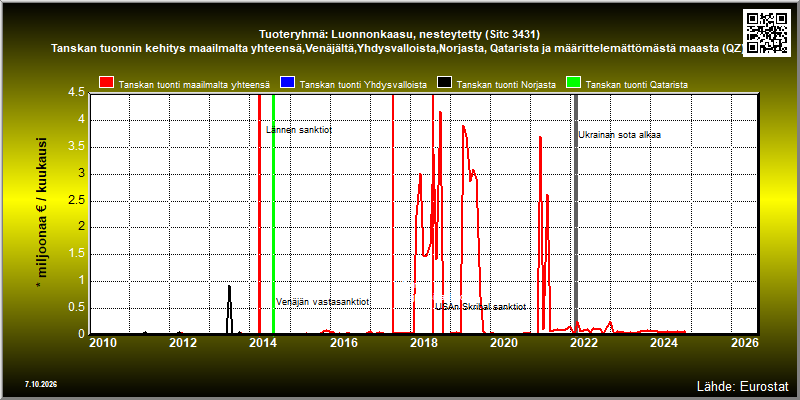Click the y-axis label 'miljoonaa € / kuukausi'
This screenshot has width=800, height=400.
pos(42,214)
